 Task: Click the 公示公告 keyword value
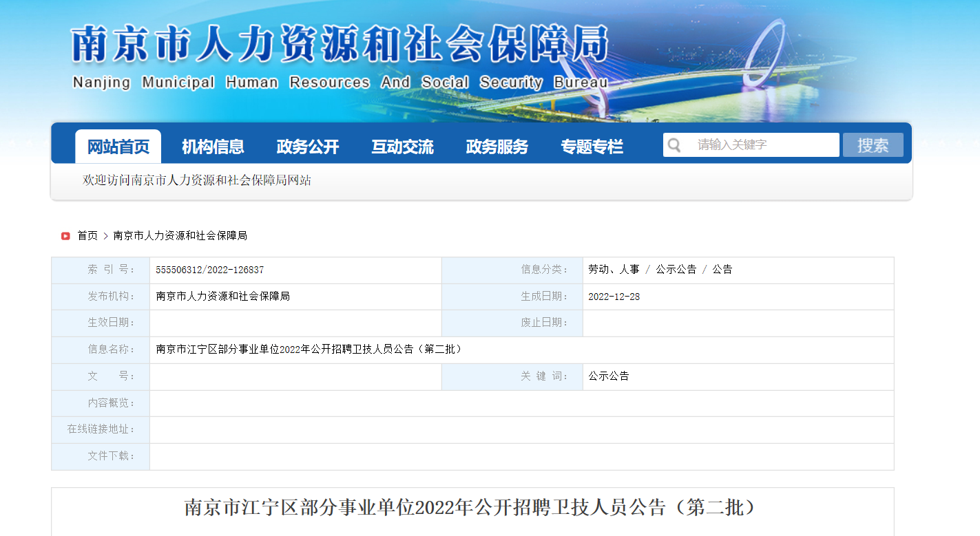coord(608,376)
